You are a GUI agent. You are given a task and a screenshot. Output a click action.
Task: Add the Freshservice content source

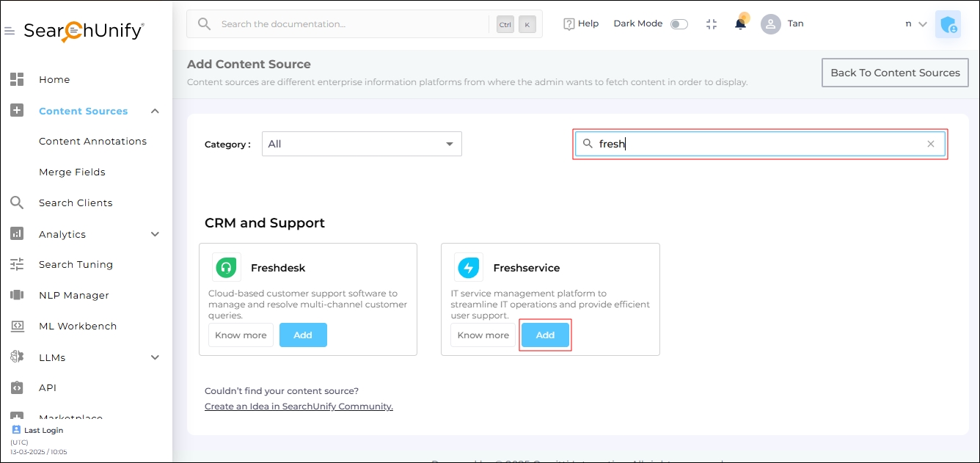pos(545,335)
